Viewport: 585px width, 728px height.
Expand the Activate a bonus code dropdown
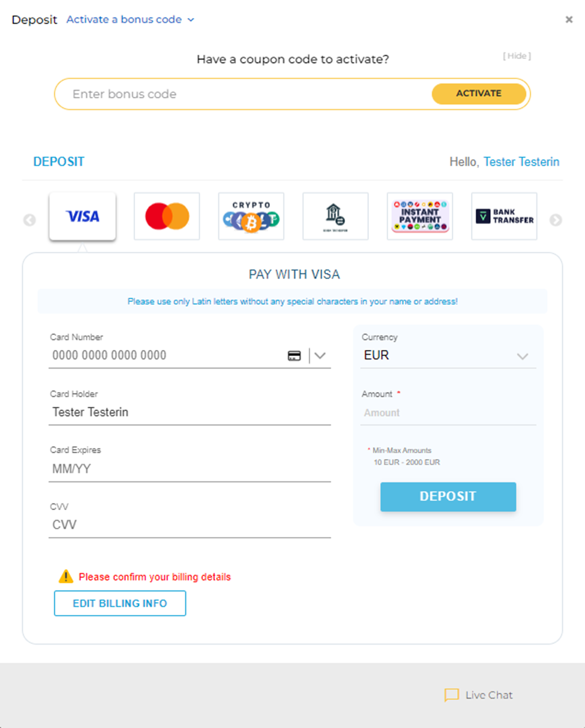click(130, 19)
